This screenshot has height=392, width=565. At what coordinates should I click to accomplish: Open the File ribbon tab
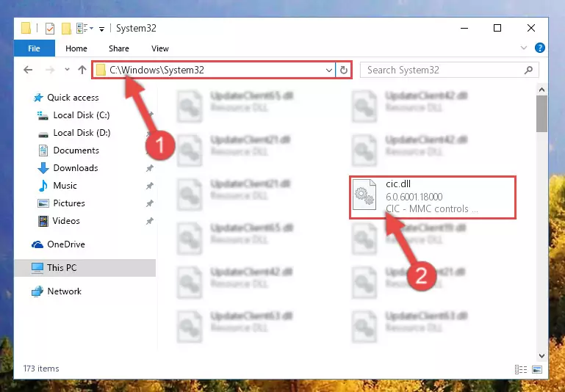35,48
